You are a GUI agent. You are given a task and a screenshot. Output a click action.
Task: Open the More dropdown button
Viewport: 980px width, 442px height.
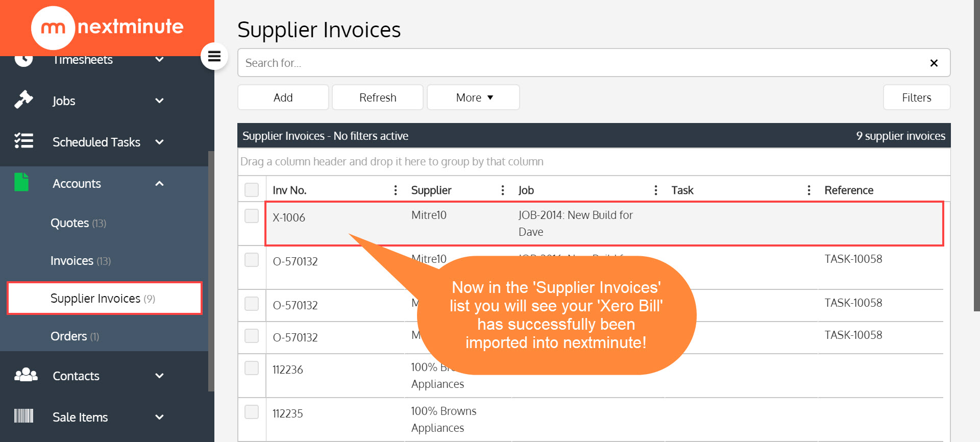pos(473,97)
